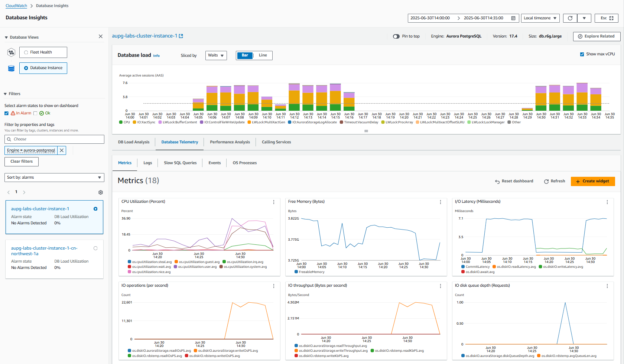Select aupg-labs-cluster-instance-1-cn-northwest-1a radio button
The height and width of the screenshot is (364, 624).
[x=95, y=248]
